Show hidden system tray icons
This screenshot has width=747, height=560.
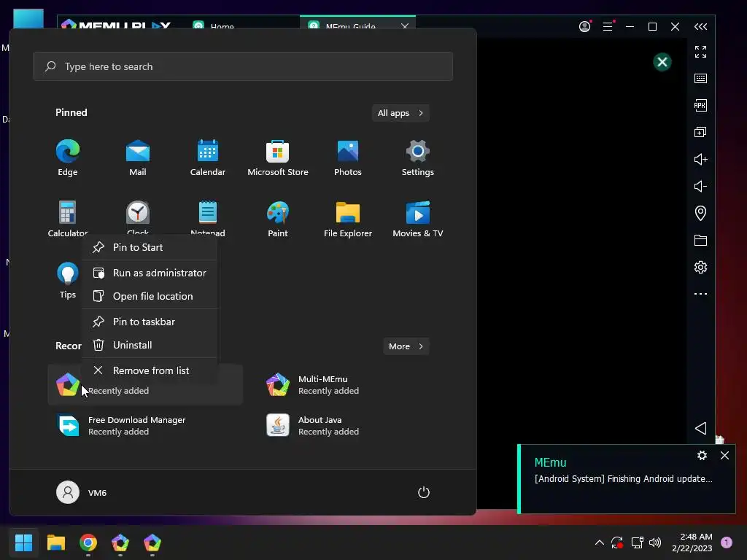(600, 542)
